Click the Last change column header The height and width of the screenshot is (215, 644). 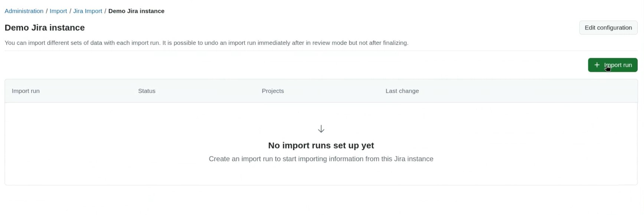coord(402,91)
